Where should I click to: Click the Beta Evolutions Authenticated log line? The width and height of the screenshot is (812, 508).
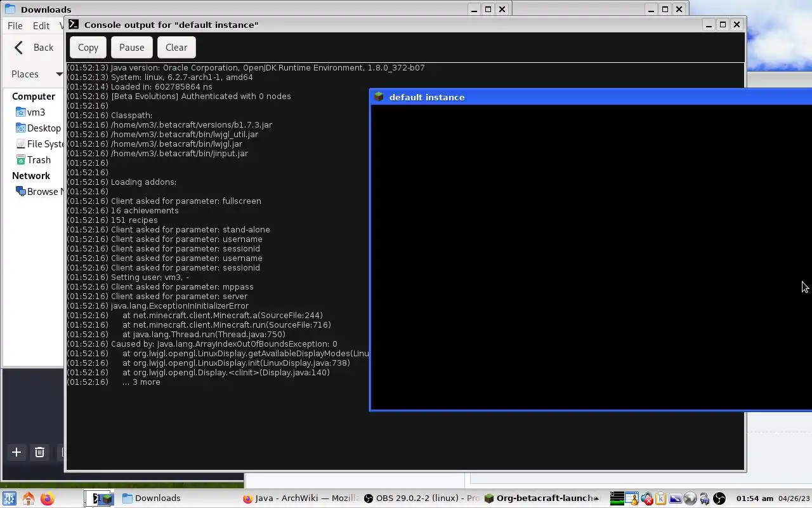(x=179, y=97)
